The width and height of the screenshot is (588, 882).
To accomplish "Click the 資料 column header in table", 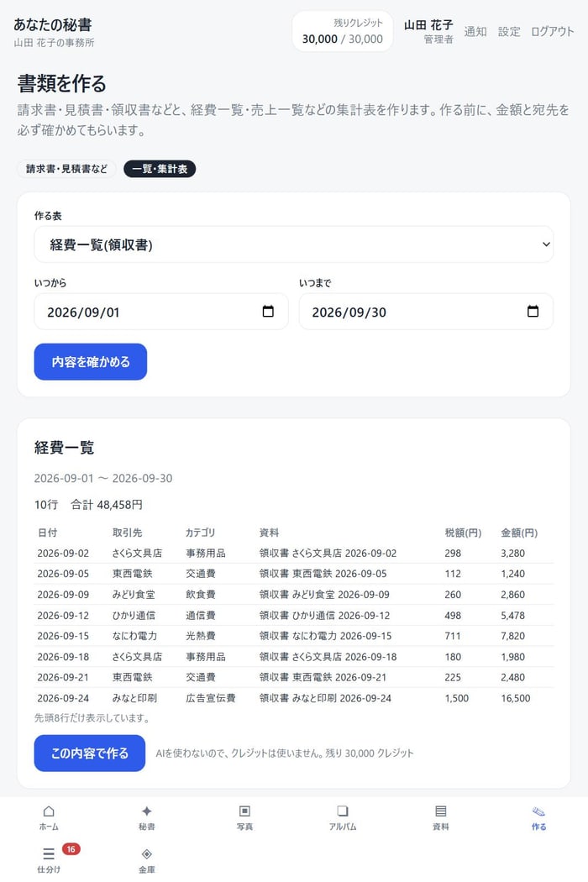I will 269,532.
